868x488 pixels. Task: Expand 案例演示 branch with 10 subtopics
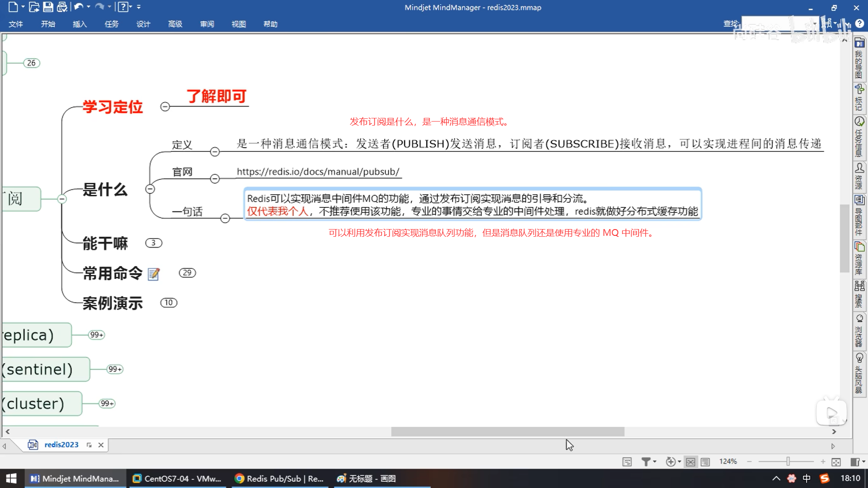169,303
